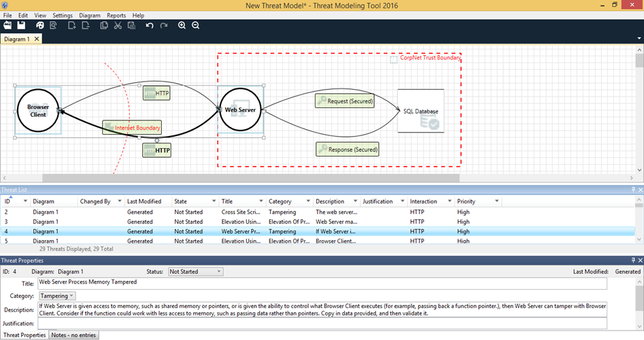The image size is (644, 340).
Task: Expand the Tampering category dropdown
Action: [57, 296]
